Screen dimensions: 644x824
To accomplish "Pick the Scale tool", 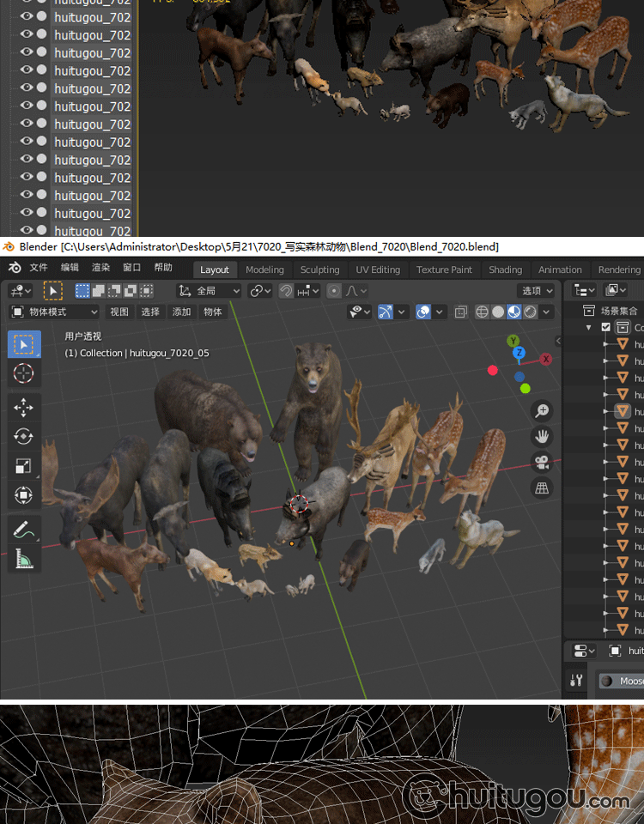I will (x=23, y=466).
